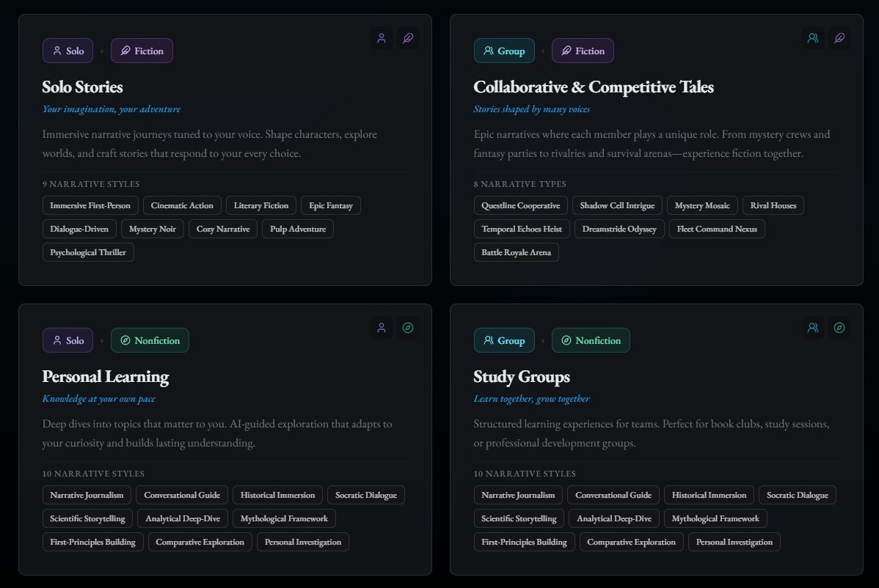
Task: Select the Nonfiction badge above Personal Learning
Action: pyautogui.click(x=150, y=340)
